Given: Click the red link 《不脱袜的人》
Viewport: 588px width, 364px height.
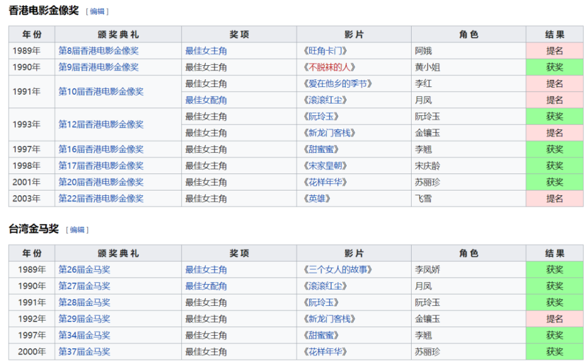Looking at the screenshot, I should 329,67.
